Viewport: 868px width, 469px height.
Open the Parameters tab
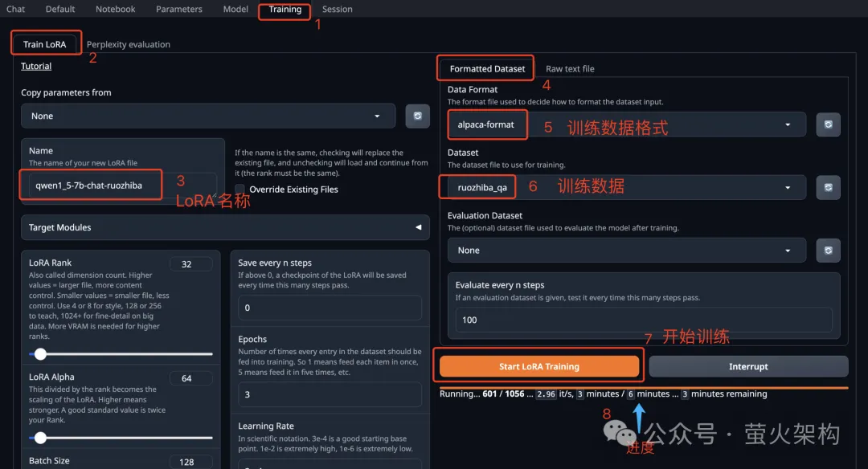click(x=178, y=9)
